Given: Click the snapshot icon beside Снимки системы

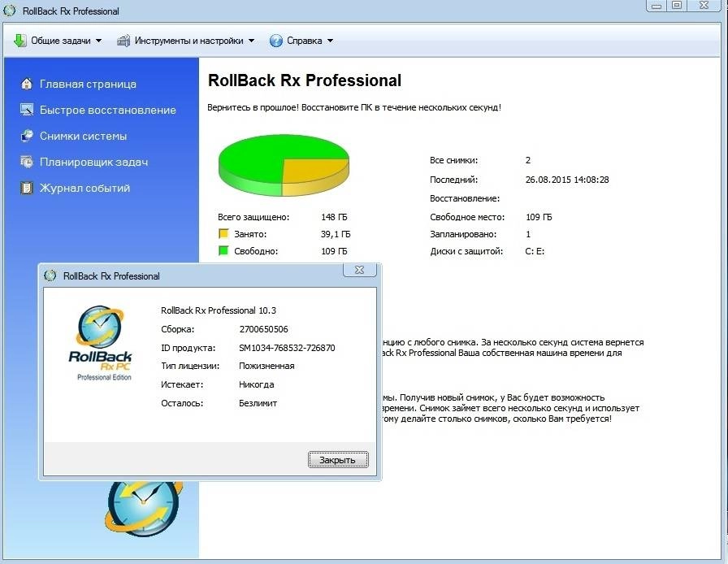Looking at the screenshot, I should point(27,136).
